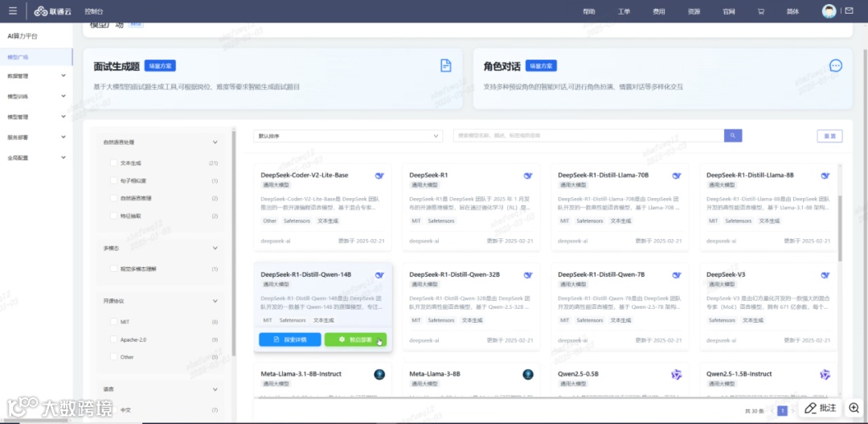Check the 中文 language checkbox

113,410
